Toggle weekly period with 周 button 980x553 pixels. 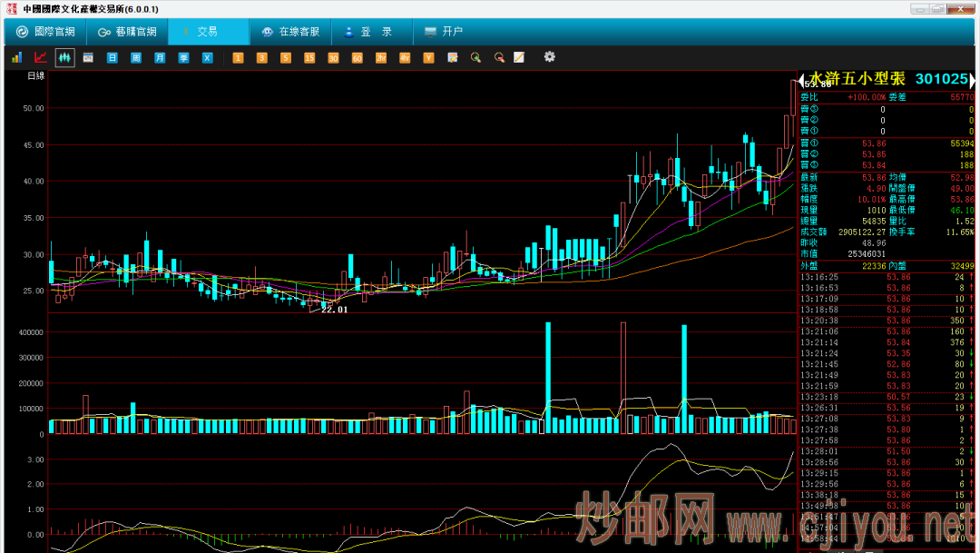click(x=136, y=57)
